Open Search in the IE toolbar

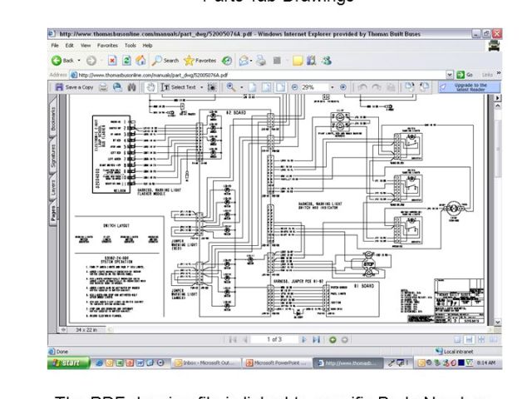(165, 61)
